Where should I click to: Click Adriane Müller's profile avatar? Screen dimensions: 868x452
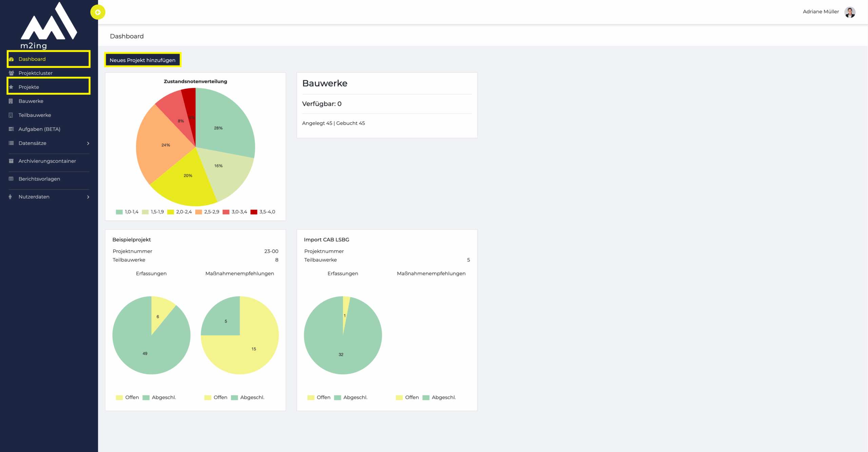pos(850,12)
